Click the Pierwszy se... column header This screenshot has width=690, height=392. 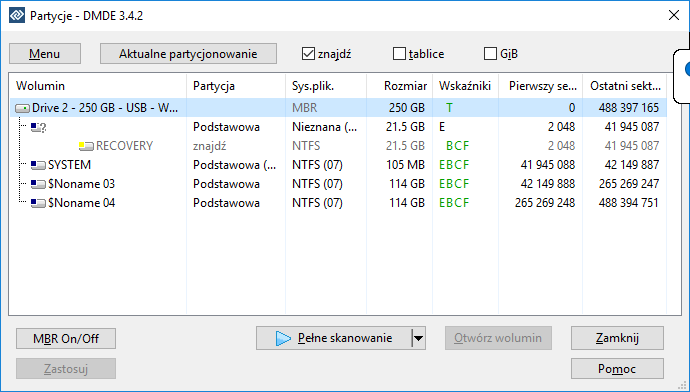pyautogui.click(x=541, y=86)
